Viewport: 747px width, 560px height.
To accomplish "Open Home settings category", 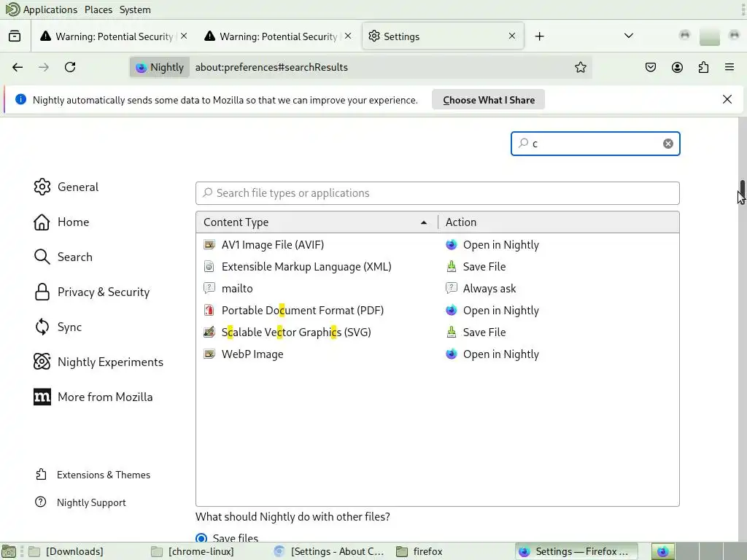I will (61, 222).
